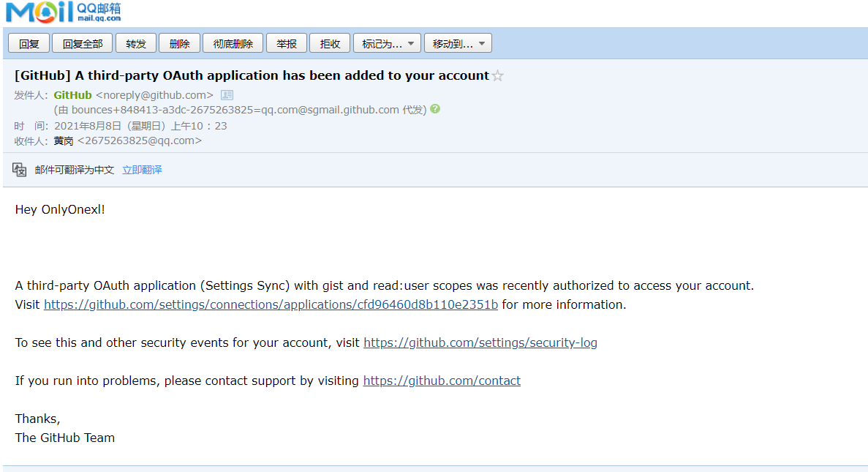Star this GitHub OAuth email
868x472 pixels.
click(498, 76)
